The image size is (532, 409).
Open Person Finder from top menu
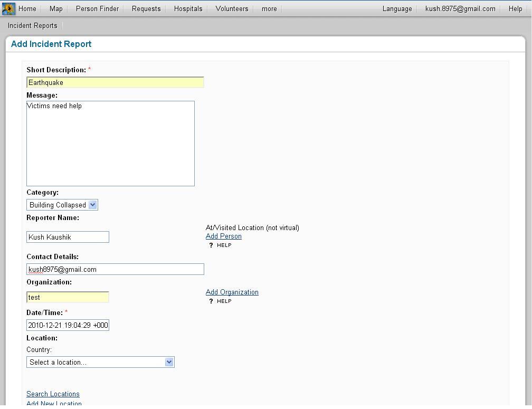point(97,8)
